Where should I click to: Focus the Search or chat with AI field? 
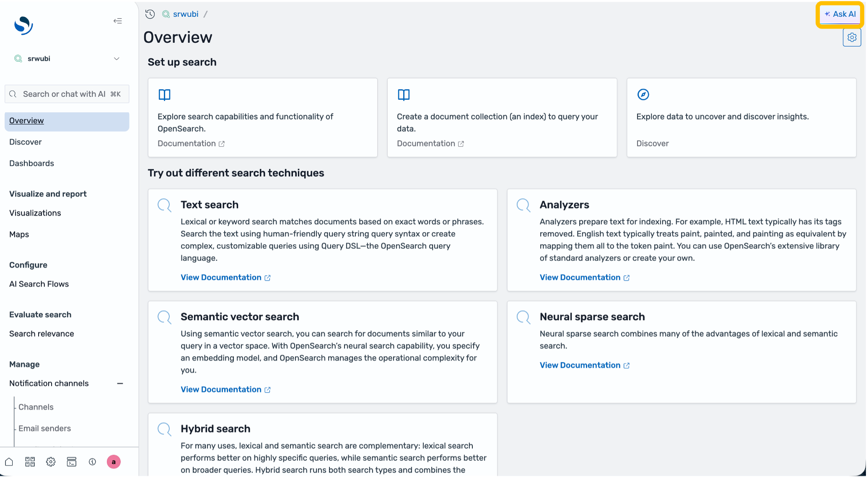(67, 94)
